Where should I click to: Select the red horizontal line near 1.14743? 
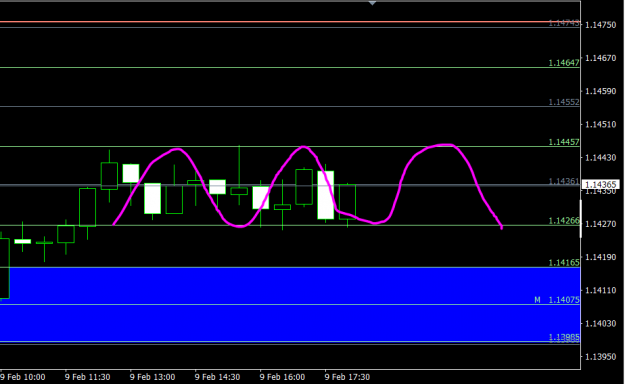tap(290, 22)
